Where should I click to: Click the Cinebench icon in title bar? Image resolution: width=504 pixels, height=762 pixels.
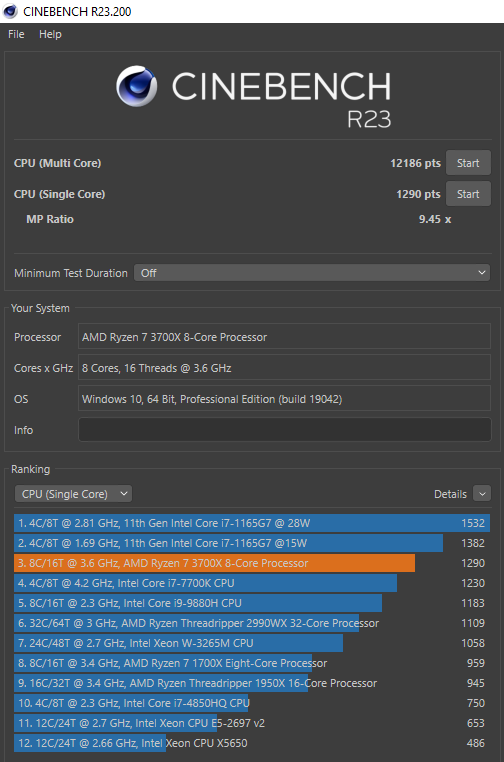point(10,11)
